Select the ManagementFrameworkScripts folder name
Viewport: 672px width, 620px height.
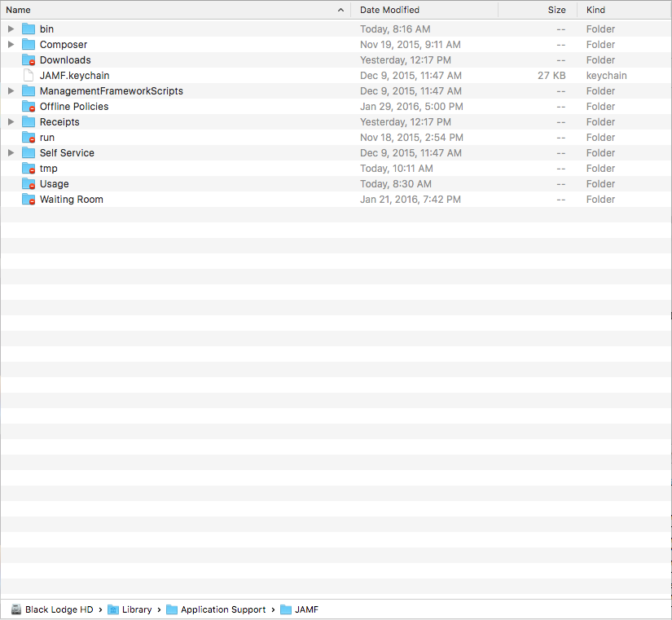[112, 91]
